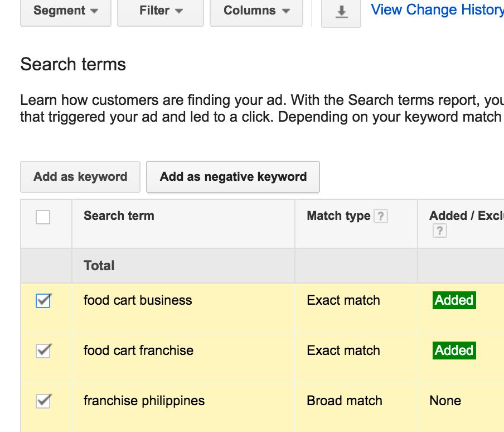Open the View Change History link
504x432 pixels.
pyautogui.click(x=437, y=9)
